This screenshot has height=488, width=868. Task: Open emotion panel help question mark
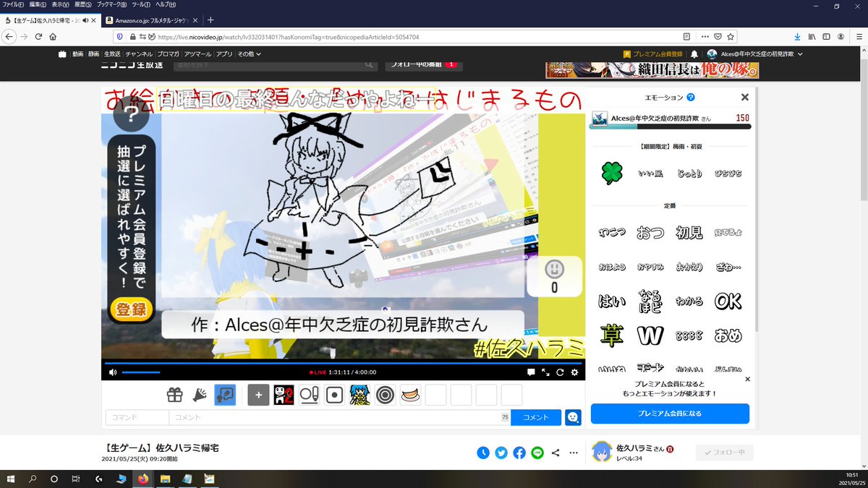(x=691, y=97)
